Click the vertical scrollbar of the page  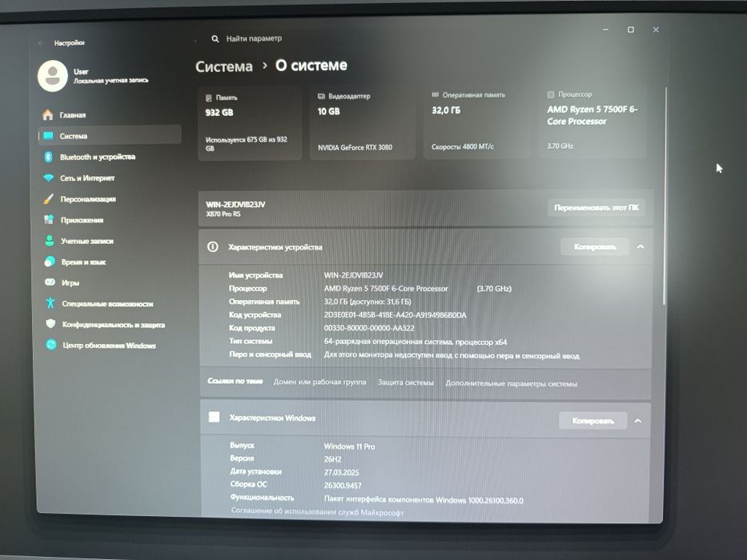point(665,195)
